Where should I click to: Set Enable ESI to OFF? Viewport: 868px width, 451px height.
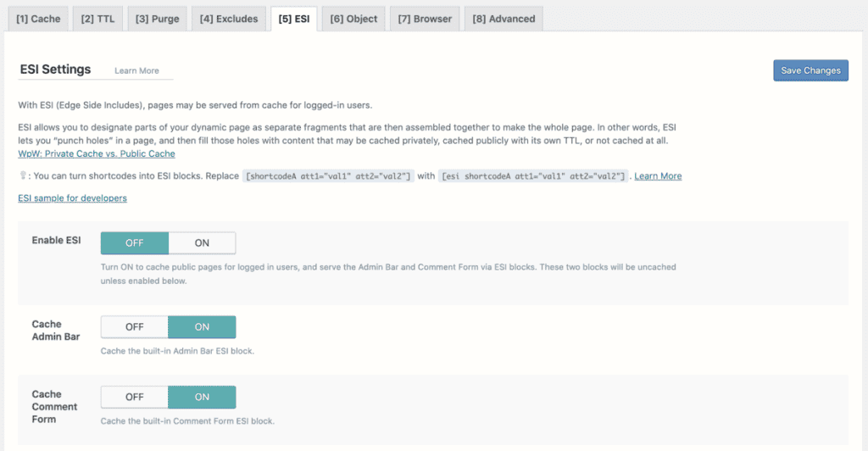[x=135, y=243]
